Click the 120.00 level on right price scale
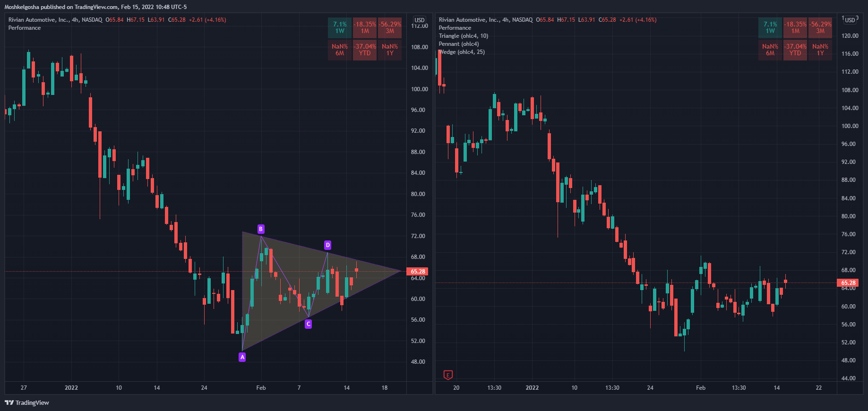The height and width of the screenshot is (411, 868). [x=850, y=35]
